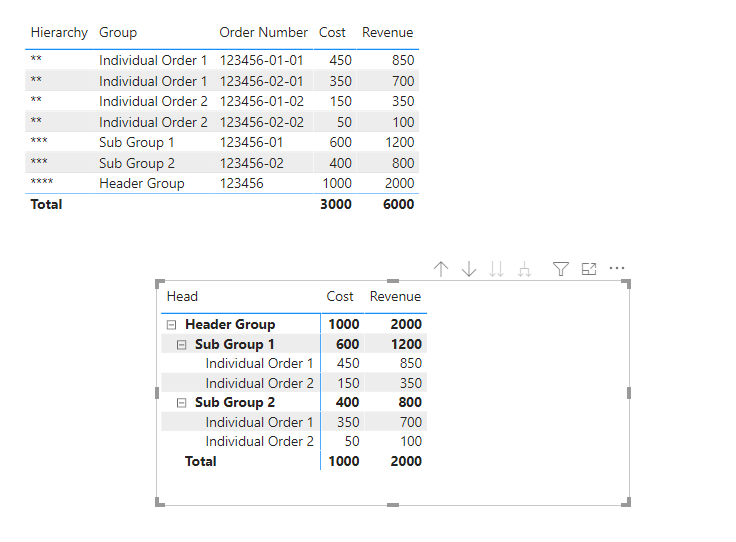Select order number 123456-02-02 cell

(262, 122)
